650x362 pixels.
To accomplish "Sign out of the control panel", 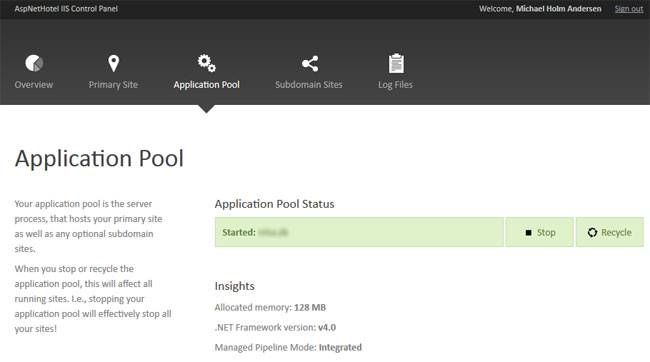I will click(629, 9).
